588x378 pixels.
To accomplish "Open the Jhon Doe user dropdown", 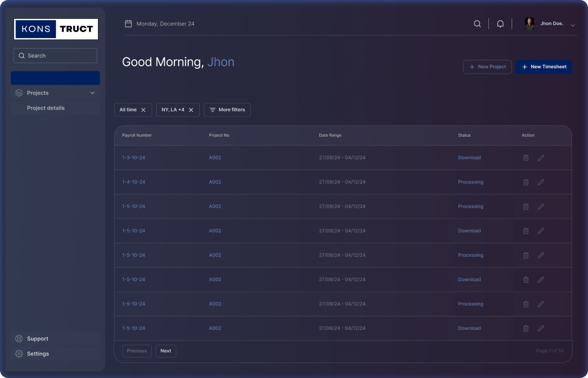I will click(x=572, y=25).
